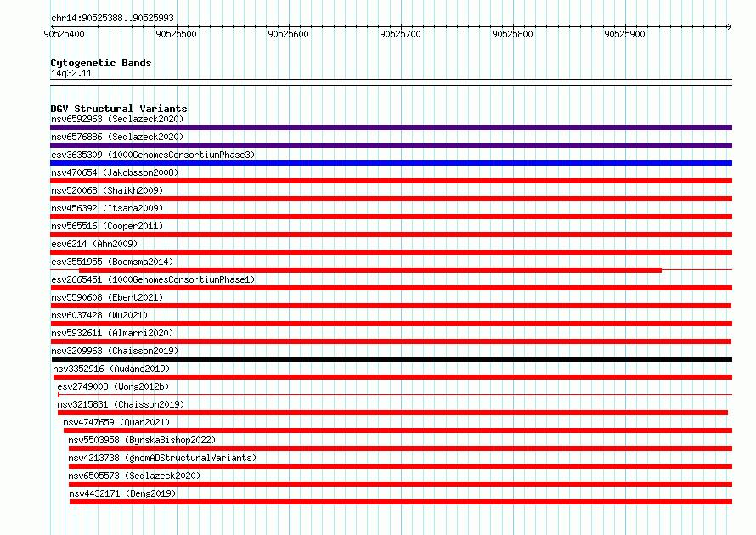
Task: Click the nsv470654 (Jakobsson2008) label
Action: (x=115, y=172)
